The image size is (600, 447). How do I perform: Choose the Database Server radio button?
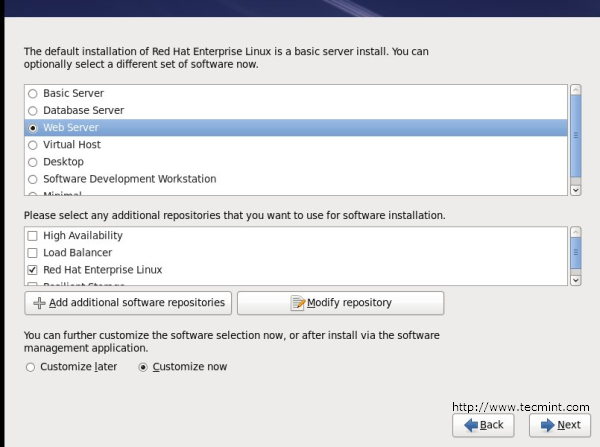(33, 110)
